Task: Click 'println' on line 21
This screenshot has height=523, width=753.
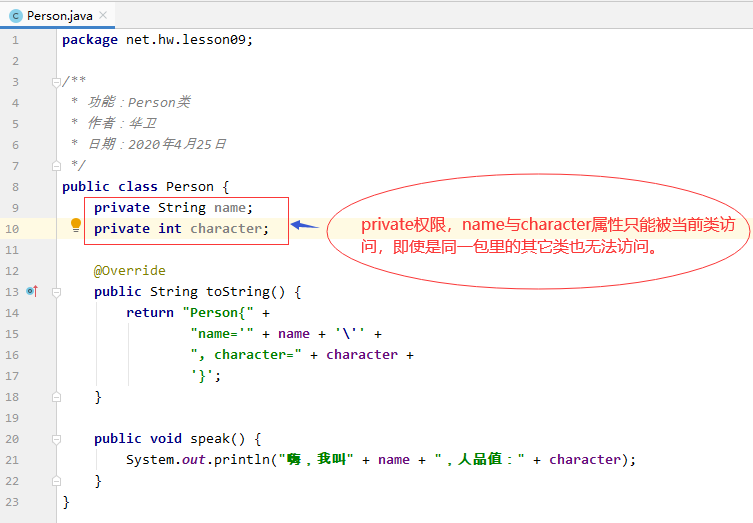Action: 242,460
